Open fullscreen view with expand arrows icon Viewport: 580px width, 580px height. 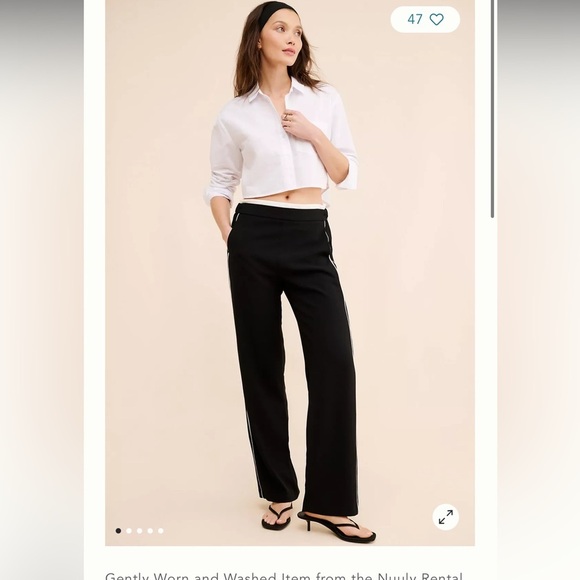coord(446,517)
